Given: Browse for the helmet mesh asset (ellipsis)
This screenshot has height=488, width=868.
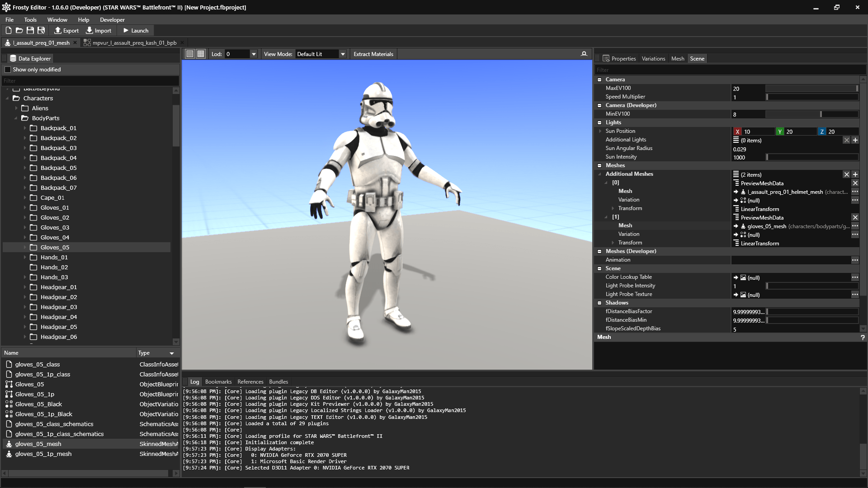Looking at the screenshot, I should pyautogui.click(x=855, y=192).
